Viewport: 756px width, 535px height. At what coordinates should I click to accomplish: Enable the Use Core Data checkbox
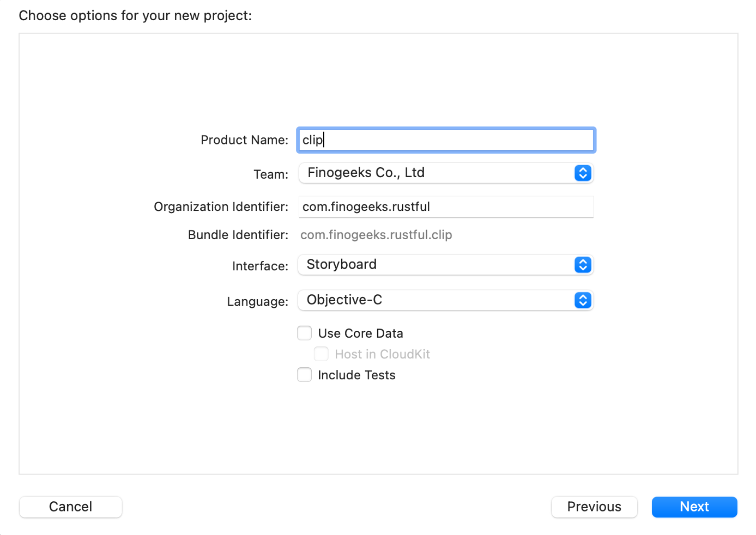pos(305,333)
